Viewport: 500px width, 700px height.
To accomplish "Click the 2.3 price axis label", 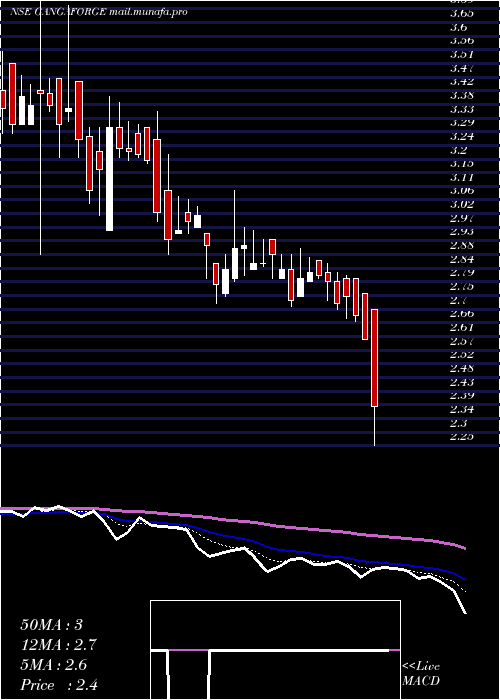I will point(458,423).
